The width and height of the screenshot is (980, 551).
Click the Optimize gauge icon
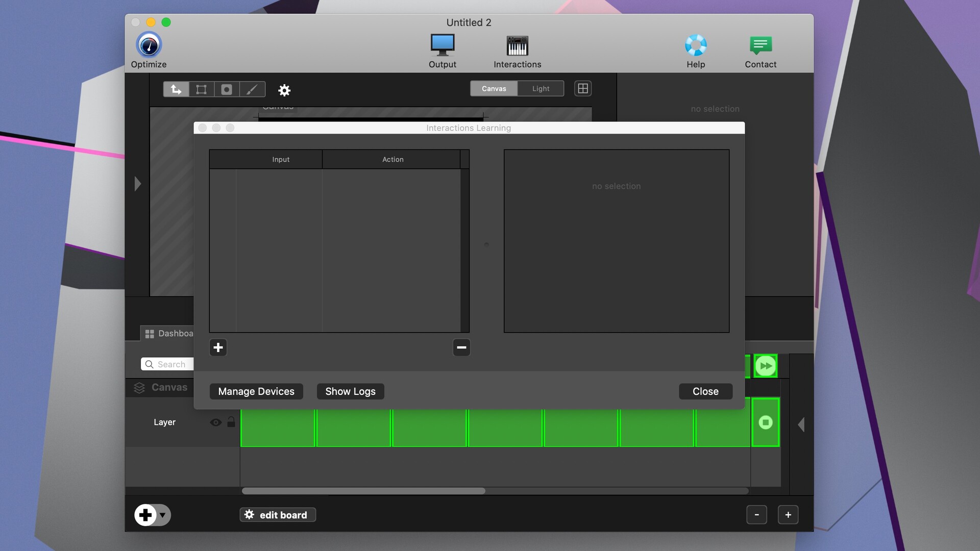click(x=149, y=45)
